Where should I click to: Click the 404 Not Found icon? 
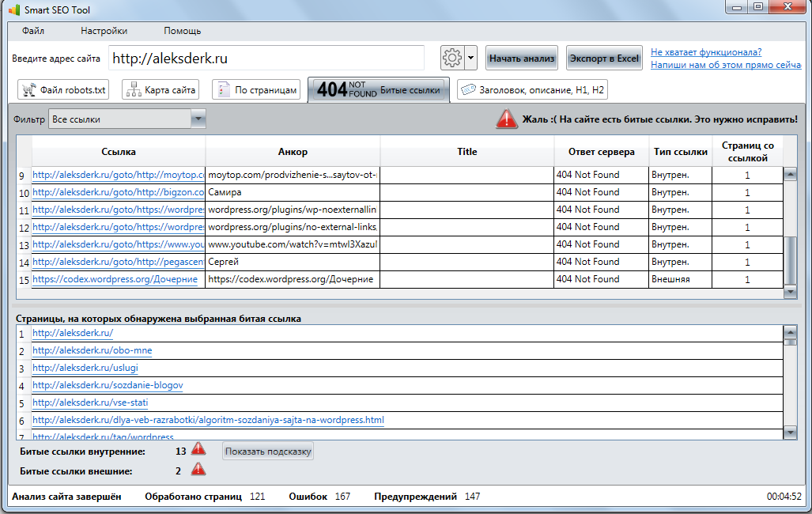(344, 89)
